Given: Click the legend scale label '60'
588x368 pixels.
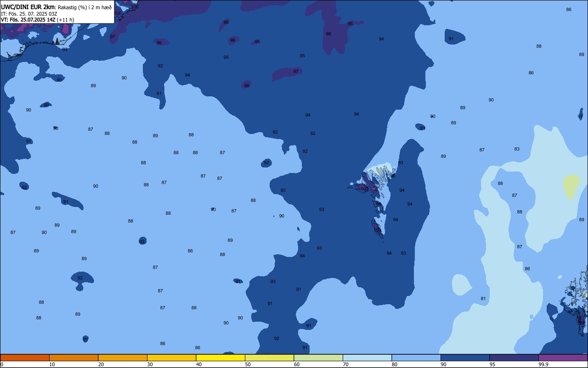Looking at the screenshot, I should [297, 364].
